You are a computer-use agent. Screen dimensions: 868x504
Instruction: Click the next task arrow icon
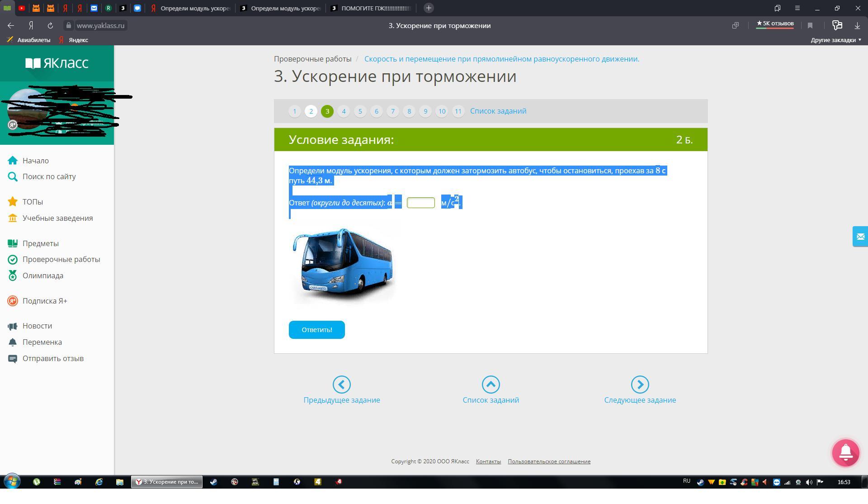tap(640, 385)
